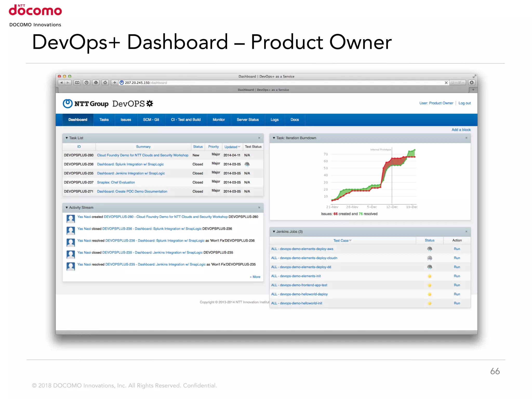This screenshot has width=532, height=399.
Task: Collapse the Task List block
Action: click(67, 138)
